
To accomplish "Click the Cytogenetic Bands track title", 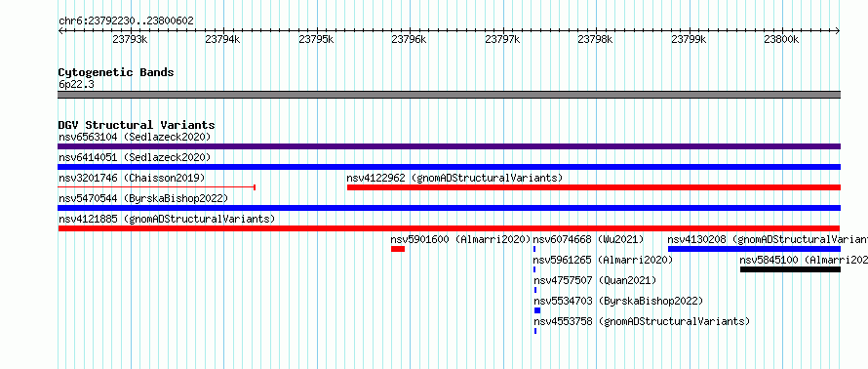I will [116, 72].
